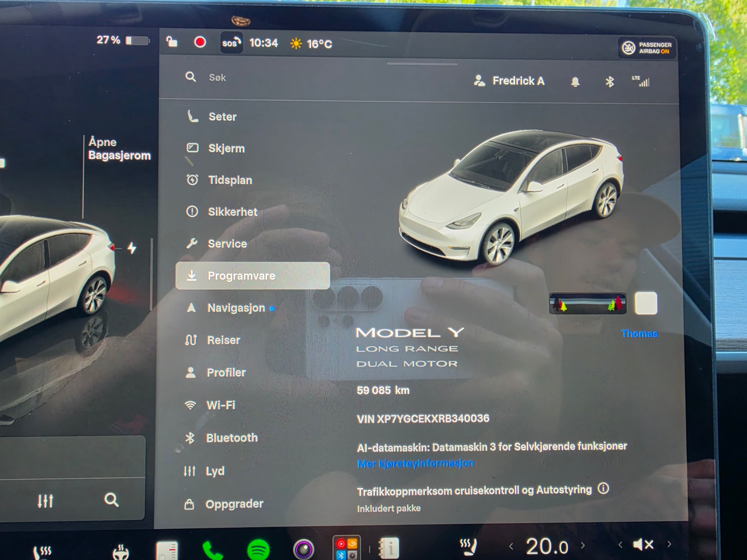
Task: Click the 10:34 clock display
Action: pos(264,43)
